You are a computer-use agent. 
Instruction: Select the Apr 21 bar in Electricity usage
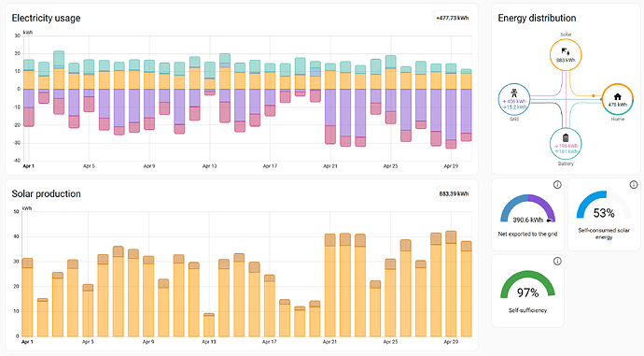[x=330, y=103]
